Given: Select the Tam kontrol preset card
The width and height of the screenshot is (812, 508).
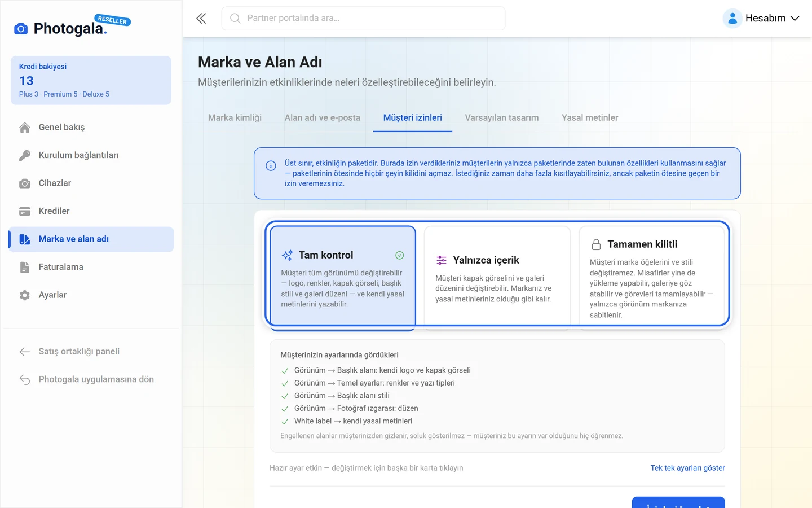Looking at the screenshot, I should (343, 278).
